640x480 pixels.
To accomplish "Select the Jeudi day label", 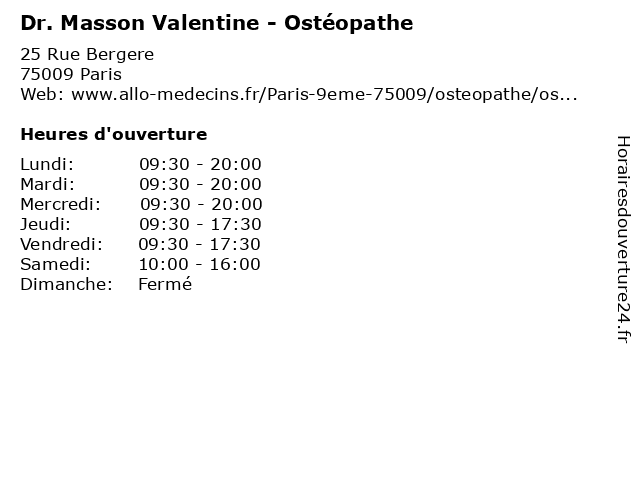I will pyautogui.click(x=46, y=224).
